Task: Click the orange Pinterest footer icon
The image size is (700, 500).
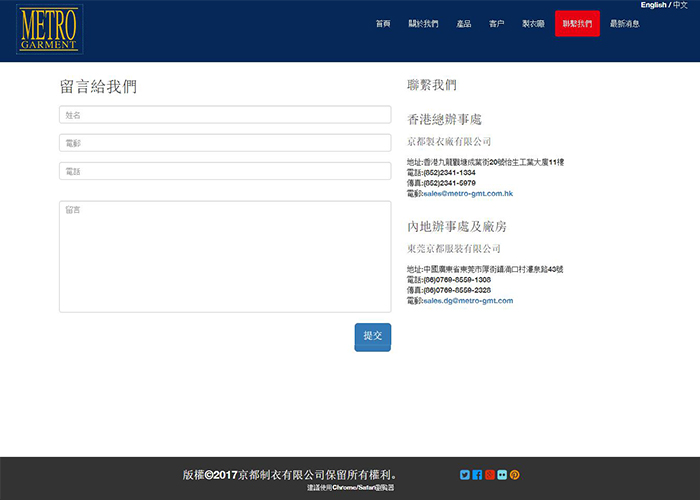Action: [x=515, y=475]
